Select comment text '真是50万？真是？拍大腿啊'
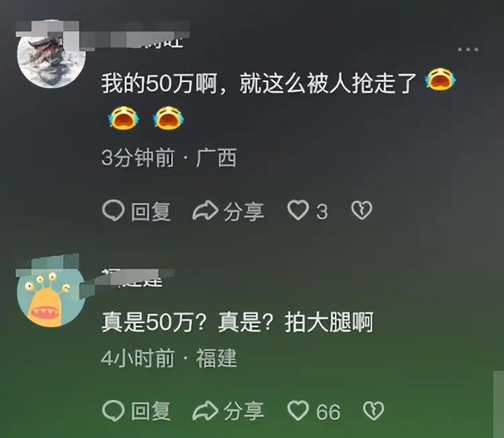504x438 pixels. click(x=237, y=322)
